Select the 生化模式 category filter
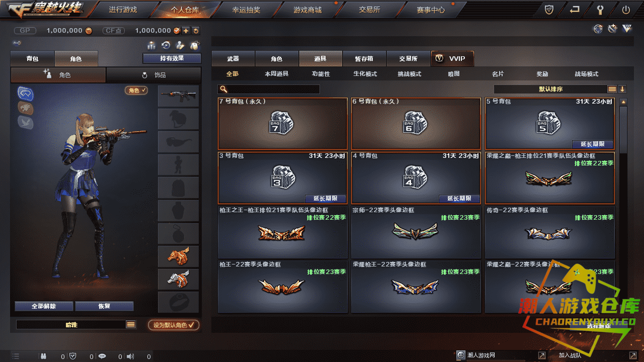This screenshot has height=362, width=644. 365,74
